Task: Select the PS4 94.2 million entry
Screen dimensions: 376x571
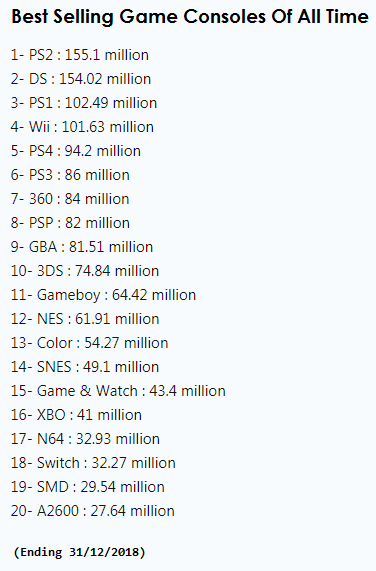Action: tap(76, 151)
